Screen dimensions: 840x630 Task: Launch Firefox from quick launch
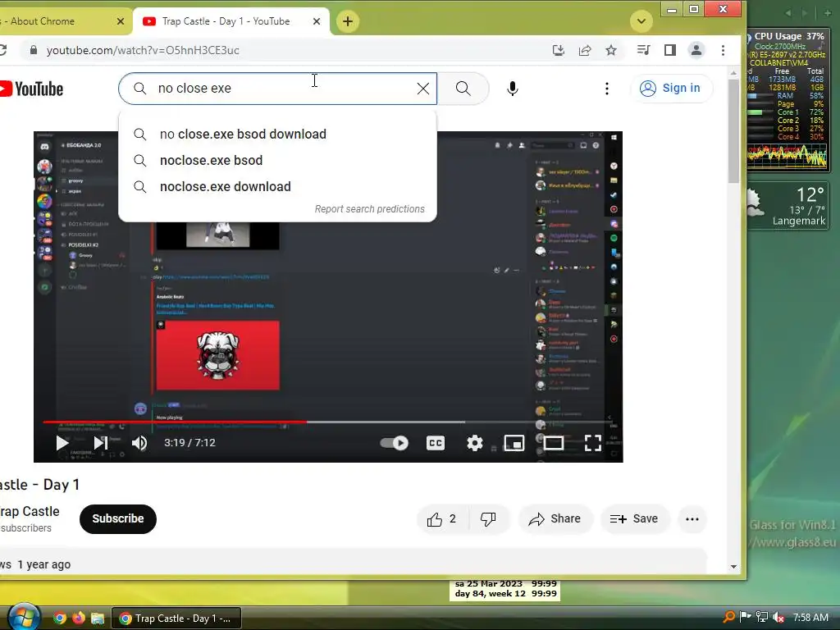(x=78, y=619)
